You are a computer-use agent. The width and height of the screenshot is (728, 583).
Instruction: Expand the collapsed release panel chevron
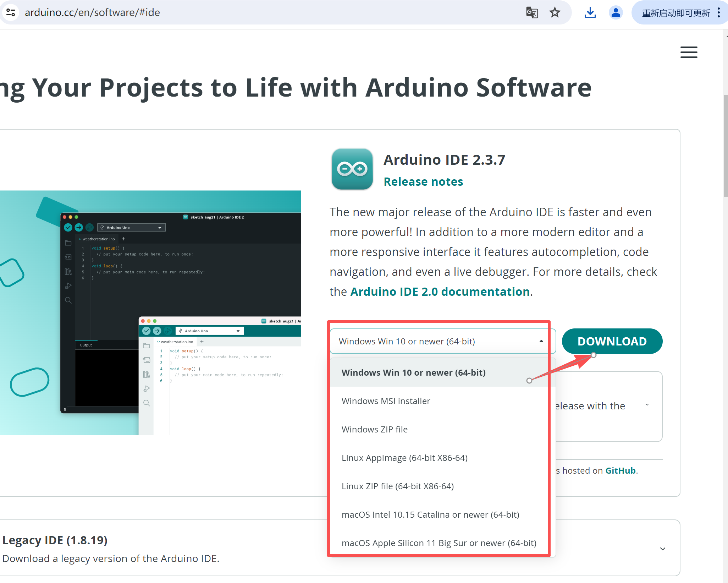coord(647,405)
